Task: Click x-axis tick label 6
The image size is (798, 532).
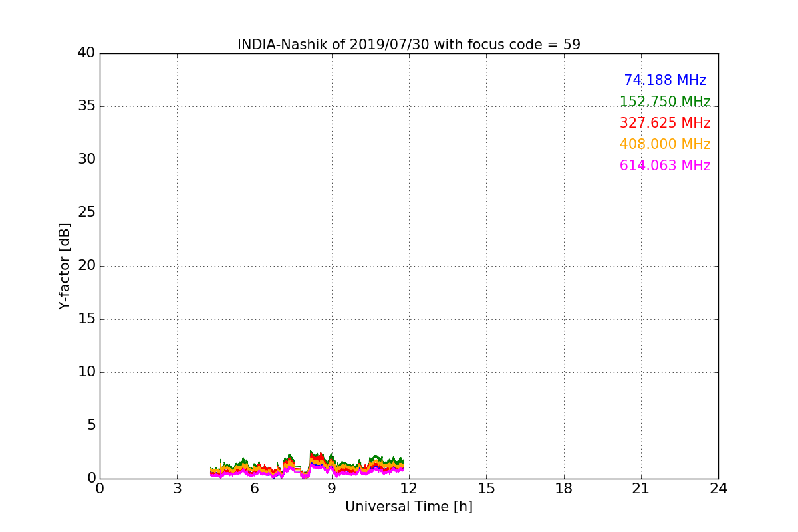Action: pyautogui.click(x=255, y=489)
